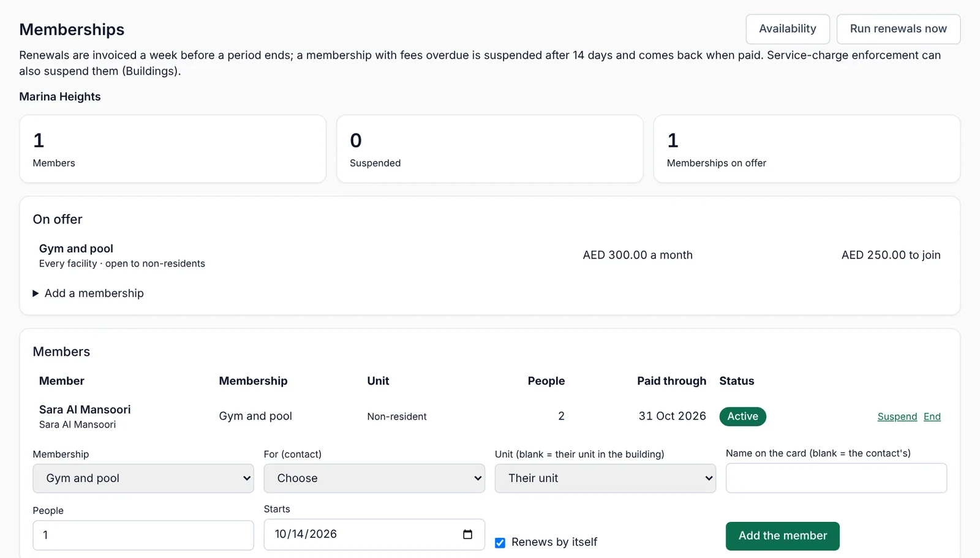The width and height of the screenshot is (980, 558).
Task: Select the Sara Al Mansoori member name
Action: click(85, 409)
